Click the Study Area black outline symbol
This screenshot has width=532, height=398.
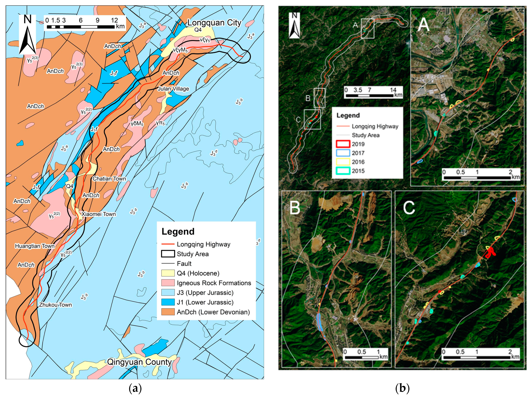pos(168,254)
